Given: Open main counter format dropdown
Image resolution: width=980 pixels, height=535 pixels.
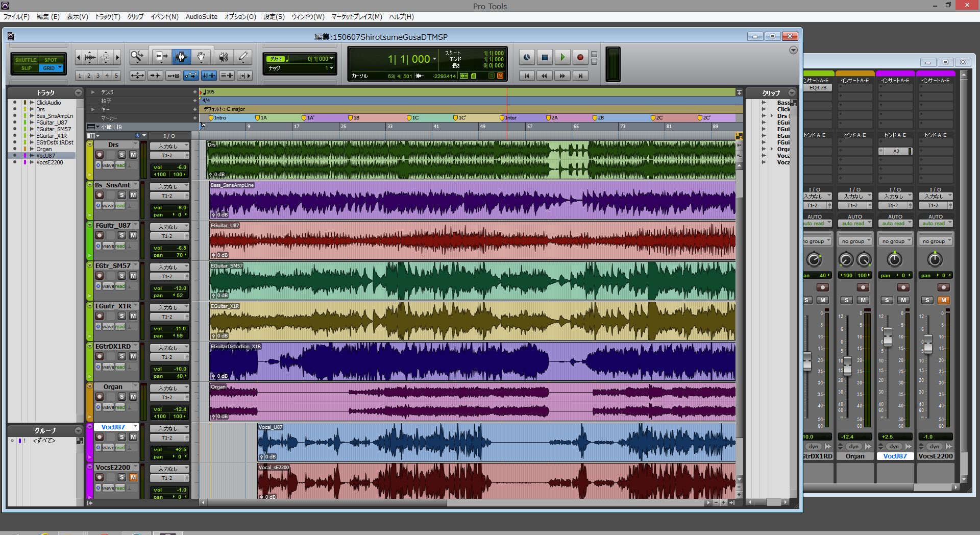Looking at the screenshot, I should [x=435, y=59].
